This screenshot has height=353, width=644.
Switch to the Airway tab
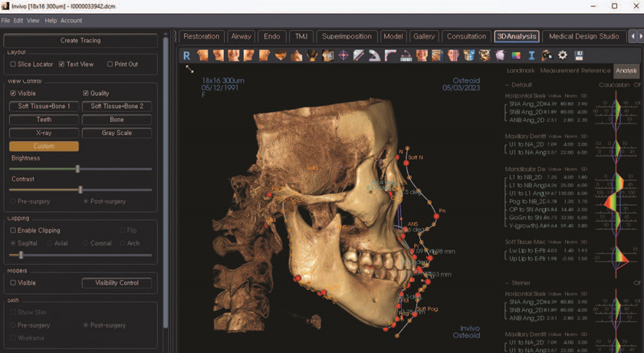(241, 37)
